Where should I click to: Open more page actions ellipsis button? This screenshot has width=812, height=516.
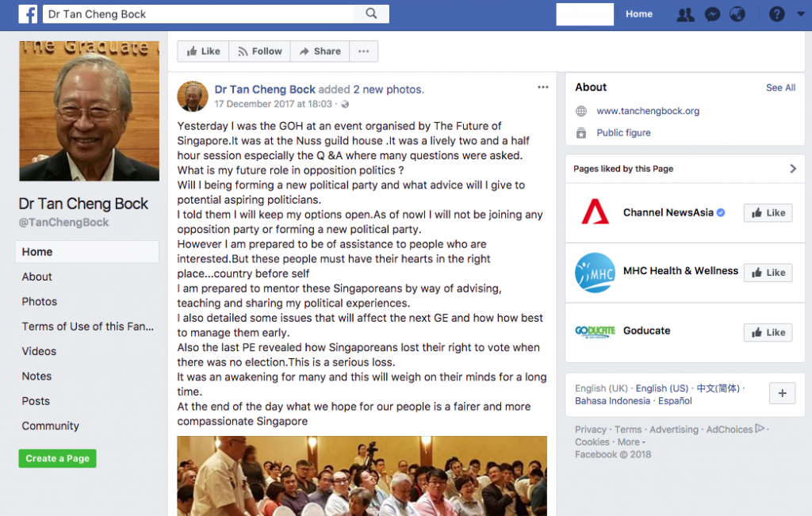(x=363, y=52)
